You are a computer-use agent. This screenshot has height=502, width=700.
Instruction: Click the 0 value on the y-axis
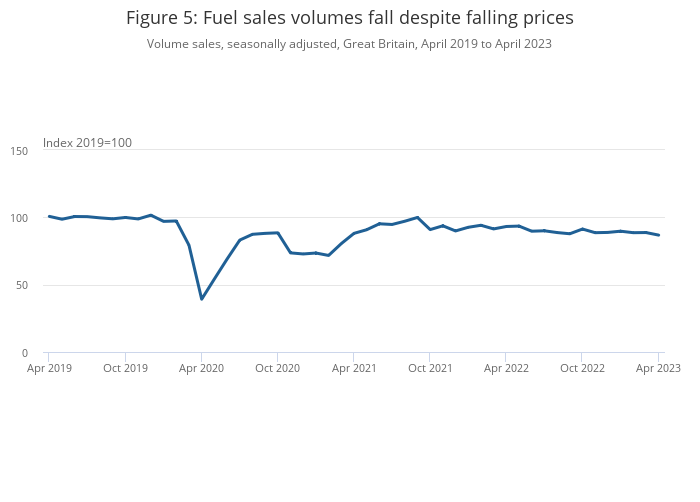[25, 353]
